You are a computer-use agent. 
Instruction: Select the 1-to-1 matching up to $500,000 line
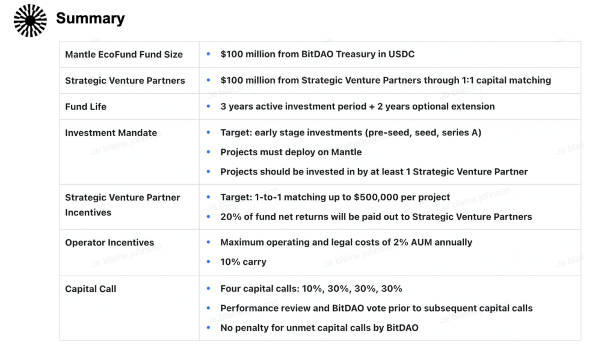point(335,197)
